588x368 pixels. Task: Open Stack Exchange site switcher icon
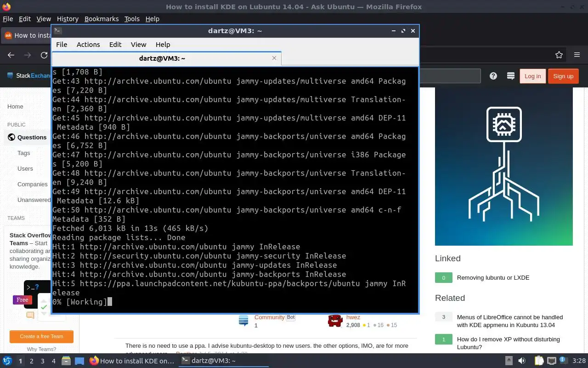coord(510,76)
